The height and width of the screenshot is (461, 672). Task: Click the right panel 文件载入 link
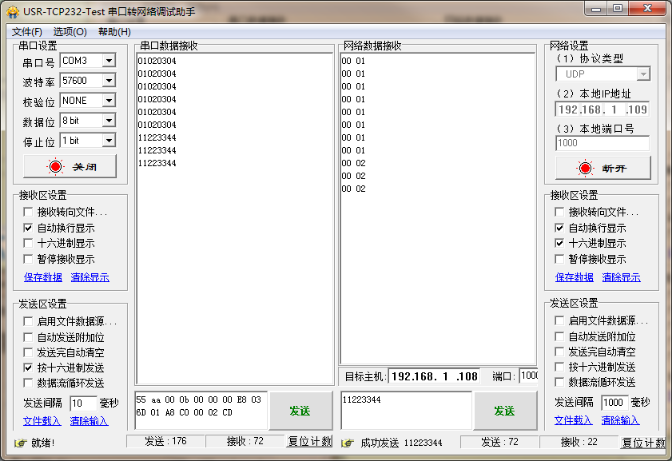(x=573, y=420)
